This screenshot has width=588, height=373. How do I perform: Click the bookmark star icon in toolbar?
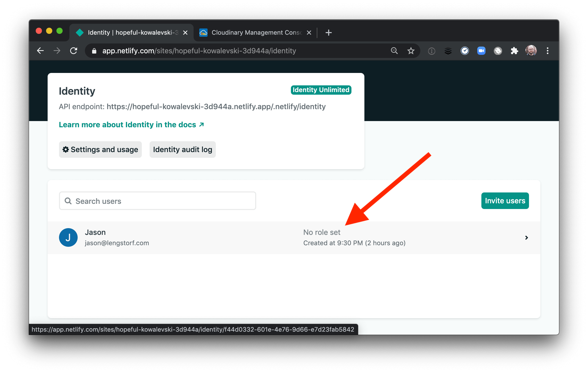[410, 51]
